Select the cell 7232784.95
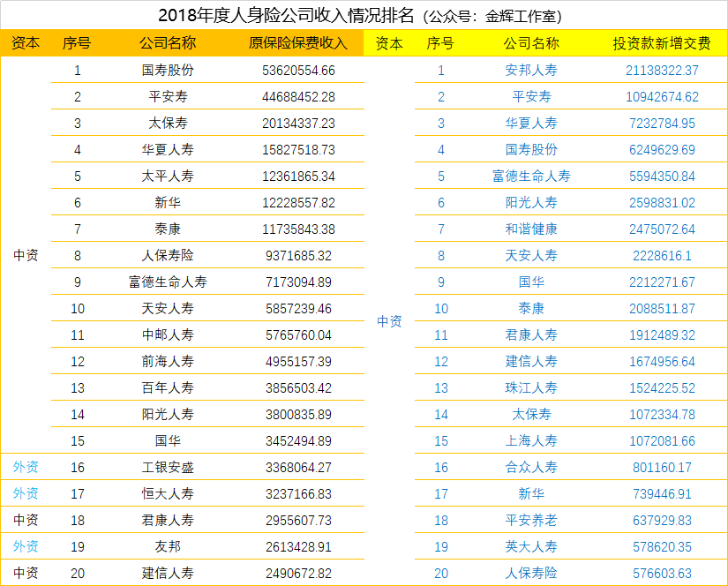This screenshot has height=586, width=728. coord(662,123)
